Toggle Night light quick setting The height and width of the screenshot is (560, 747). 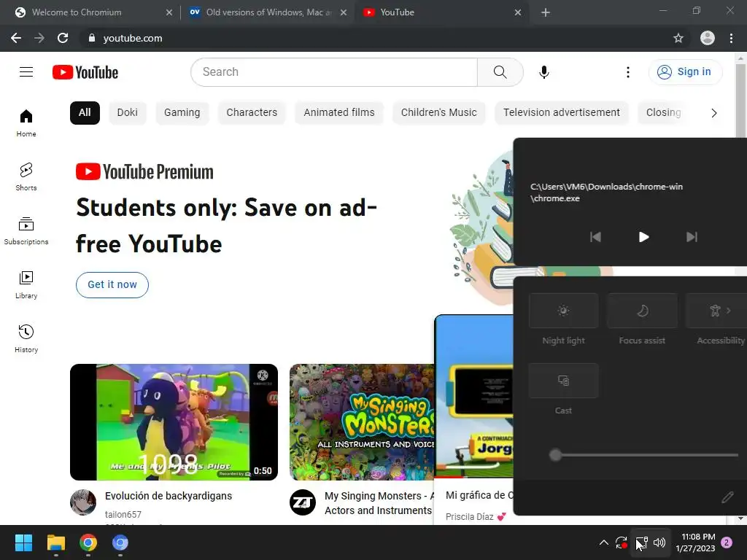[x=564, y=311]
